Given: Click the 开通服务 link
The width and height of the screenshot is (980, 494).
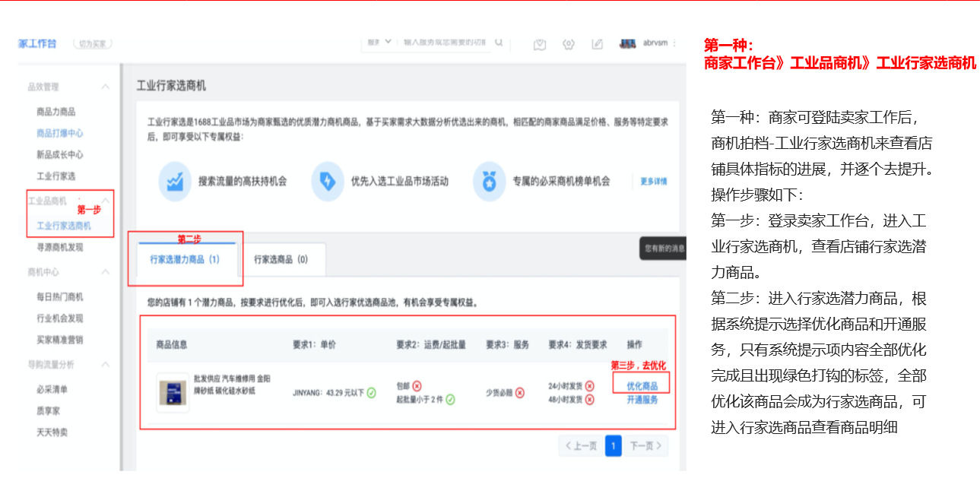Looking at the screenshot, I should point(642,400).
